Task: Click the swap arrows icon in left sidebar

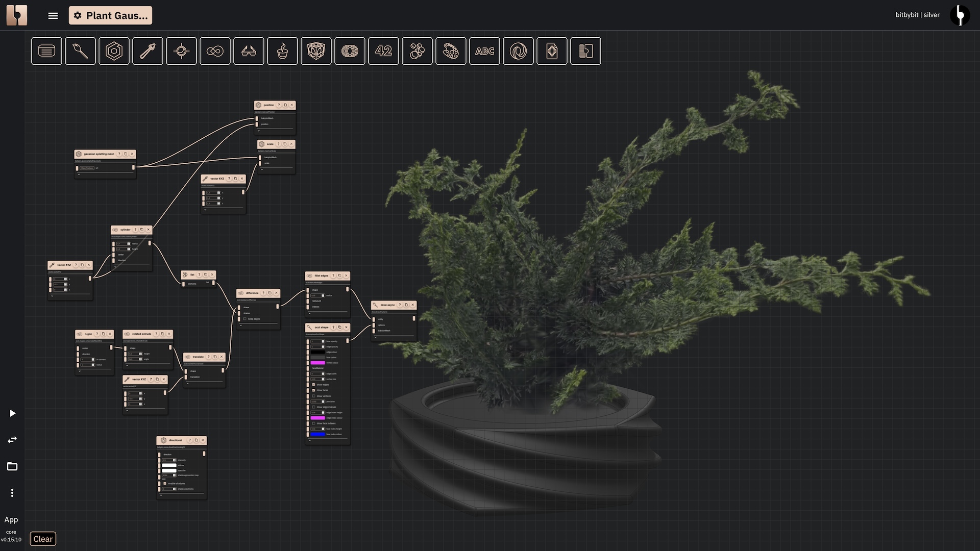Action: (12, 440)
